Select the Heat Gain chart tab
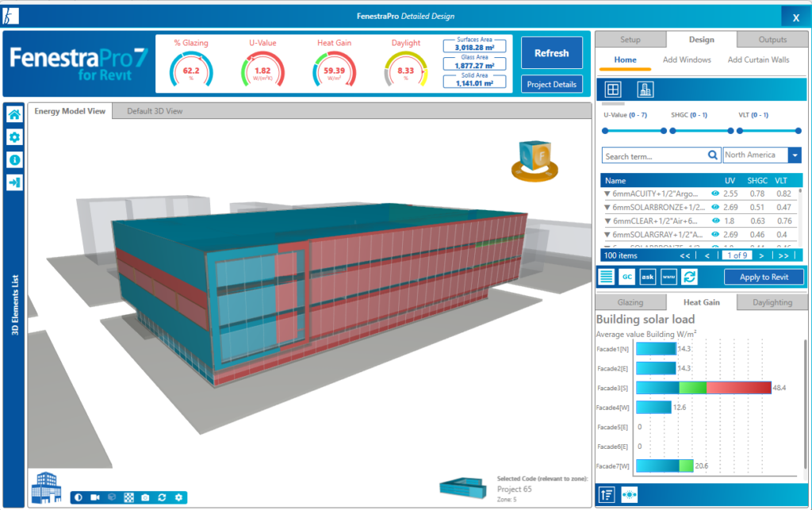 701,302
